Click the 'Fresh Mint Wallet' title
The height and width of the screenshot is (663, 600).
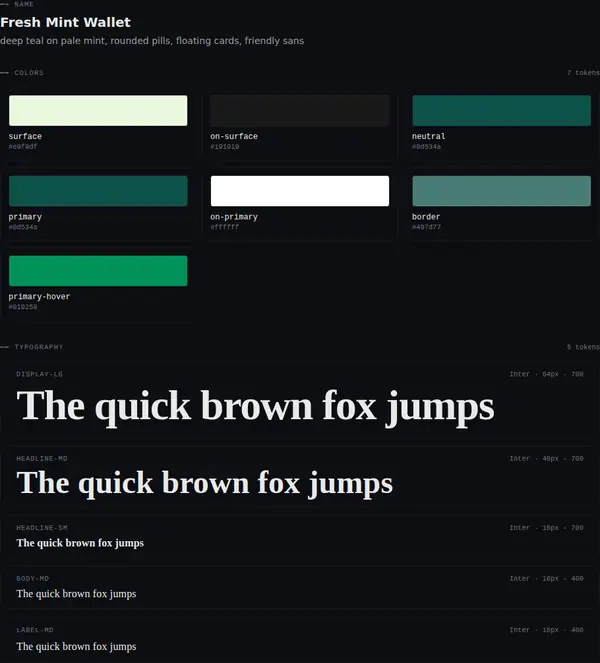point(66,22)
